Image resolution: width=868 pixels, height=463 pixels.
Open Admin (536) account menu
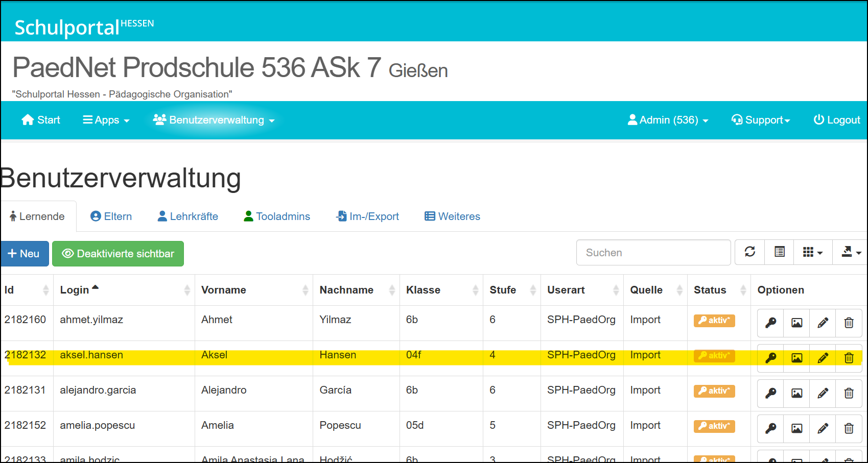[668, 120]
